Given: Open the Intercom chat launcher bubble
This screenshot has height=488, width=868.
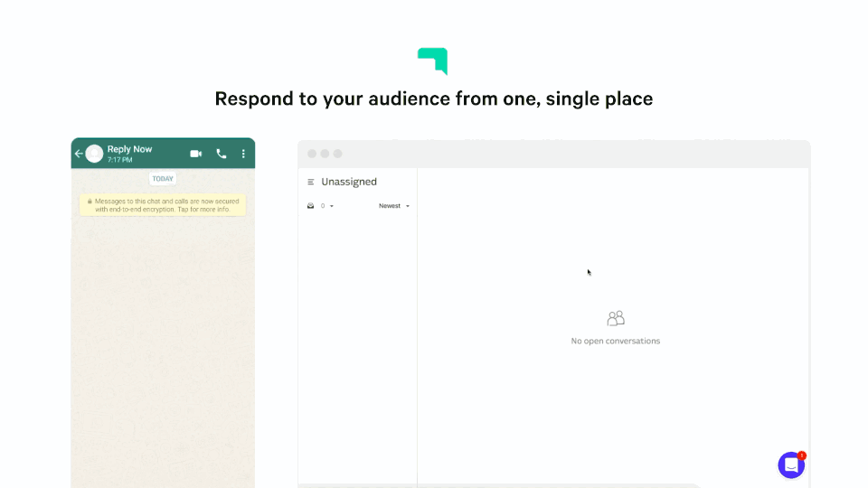Looking at the screenshot, I should pyautogui.click(x=791, y=465).
